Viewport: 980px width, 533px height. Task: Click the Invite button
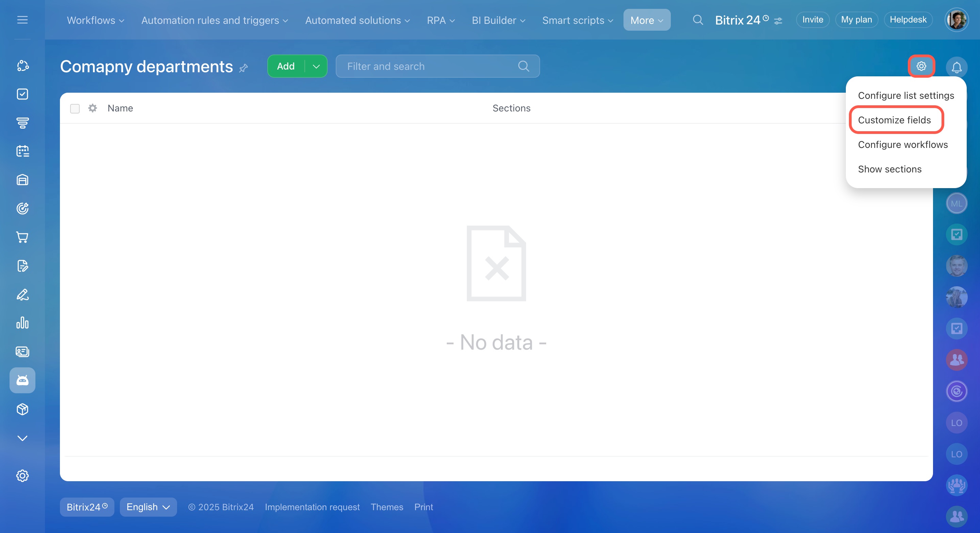pos(812,20)
